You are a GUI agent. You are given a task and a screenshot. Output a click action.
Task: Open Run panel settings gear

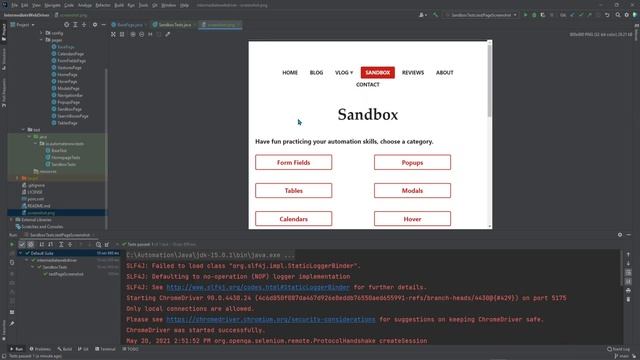click(x=620, y=235)
